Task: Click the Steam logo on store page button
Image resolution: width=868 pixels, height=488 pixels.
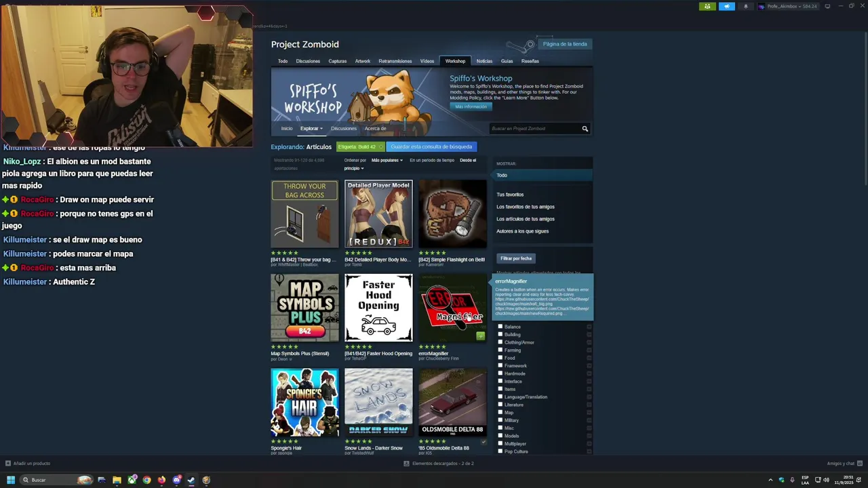Action: pyautogui.click(x=521, y=45)
